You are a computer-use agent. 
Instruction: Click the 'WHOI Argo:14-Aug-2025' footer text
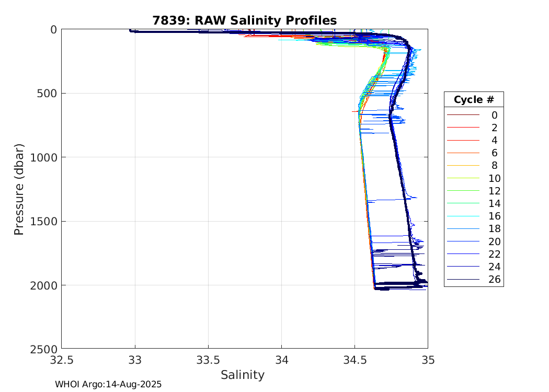tap(108, 385)
